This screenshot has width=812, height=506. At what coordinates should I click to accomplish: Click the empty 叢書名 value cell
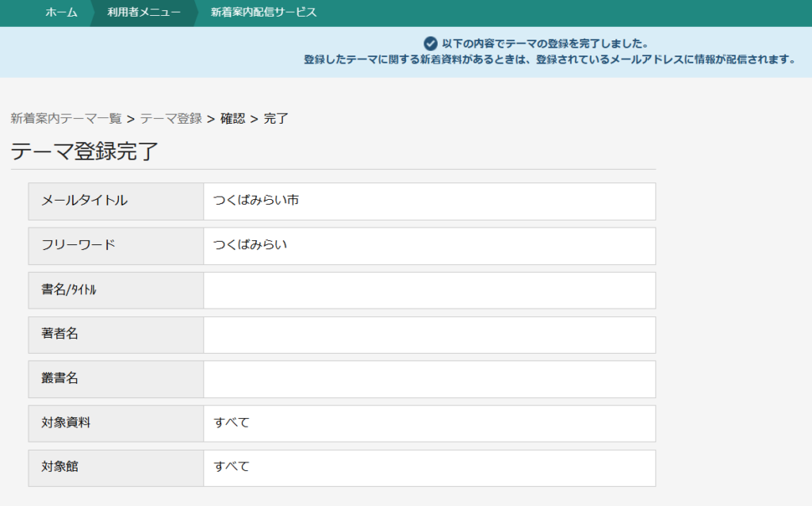click(x=429, y=379)
